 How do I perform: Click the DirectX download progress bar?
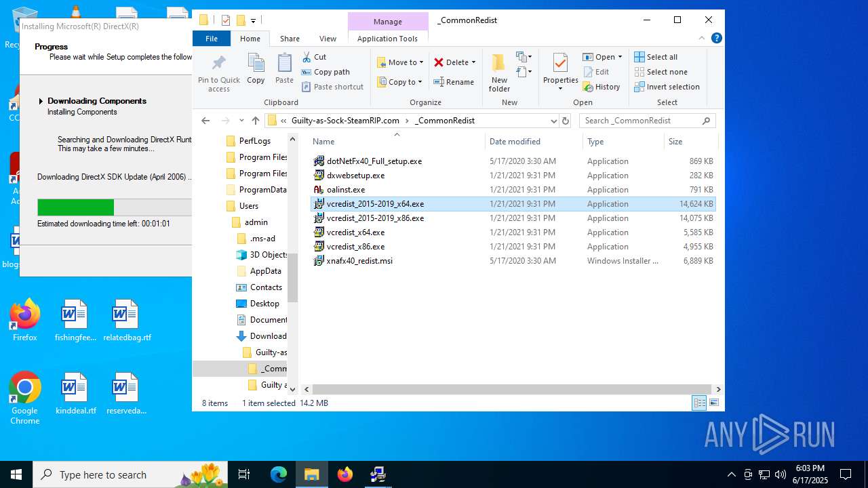pyautogui.click(x=114, y=207)
